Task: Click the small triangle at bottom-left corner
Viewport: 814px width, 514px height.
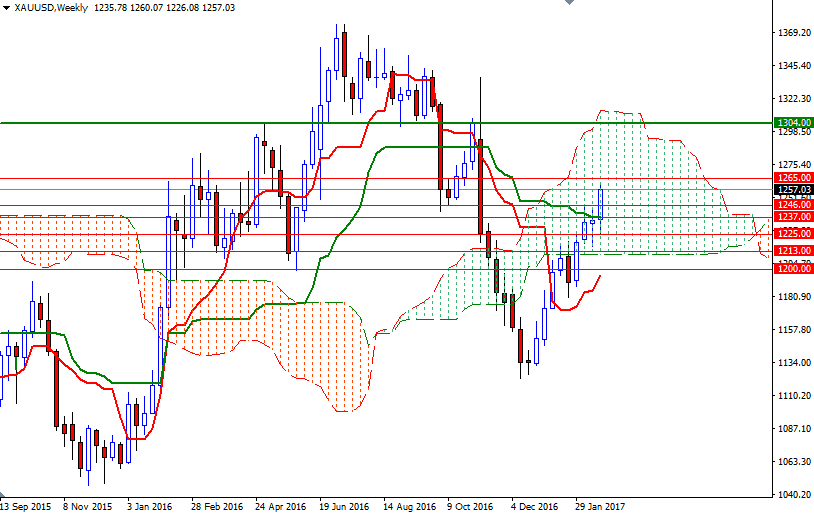Action: point(4,497)
